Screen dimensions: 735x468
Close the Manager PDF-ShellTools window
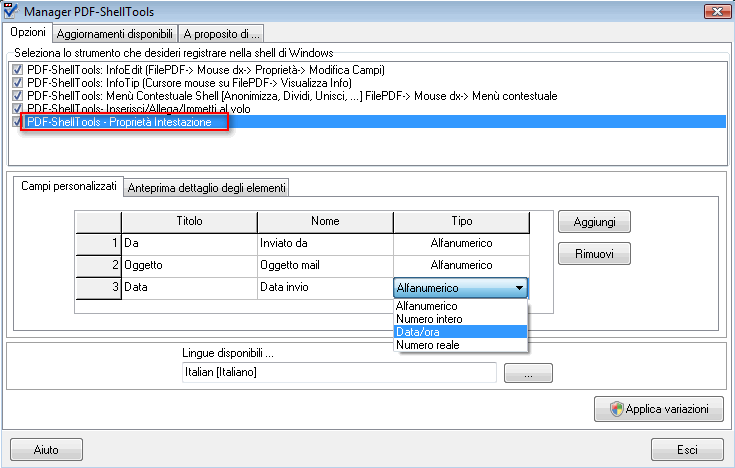point(717,11)
